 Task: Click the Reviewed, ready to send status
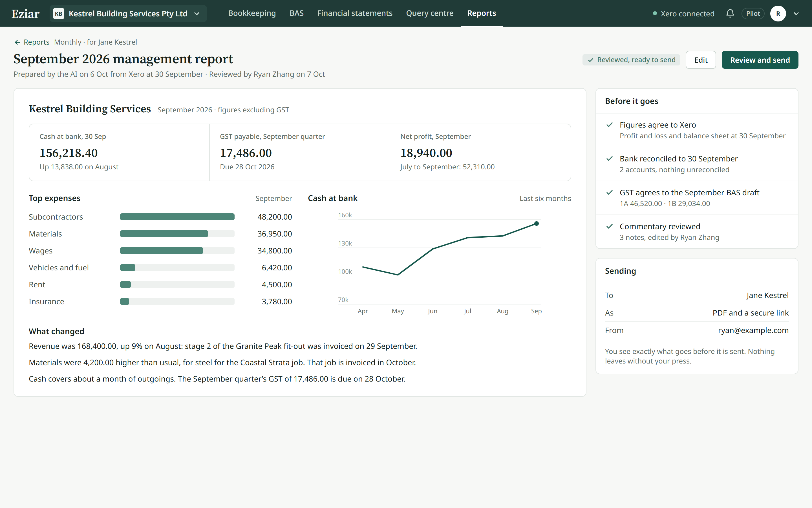[x=631, y=60]
